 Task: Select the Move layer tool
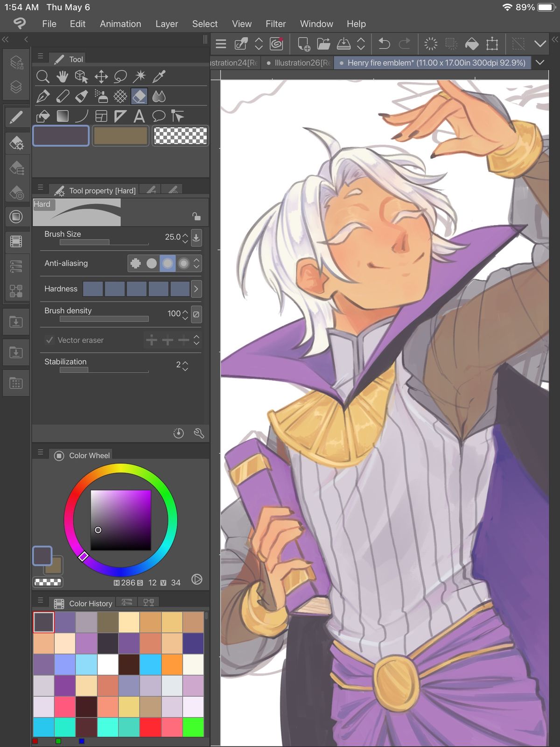101,77
